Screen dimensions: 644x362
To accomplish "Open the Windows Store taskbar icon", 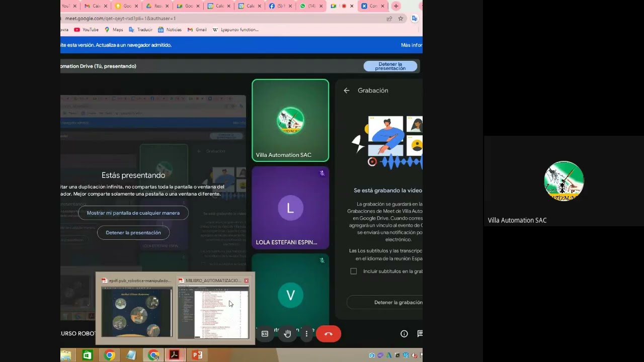I will (88, 355).
